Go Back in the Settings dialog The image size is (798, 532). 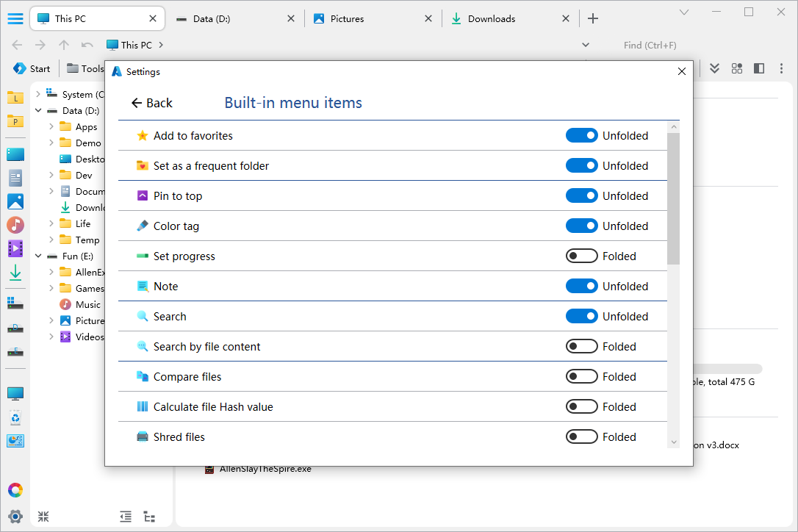(x=151, y=103)
